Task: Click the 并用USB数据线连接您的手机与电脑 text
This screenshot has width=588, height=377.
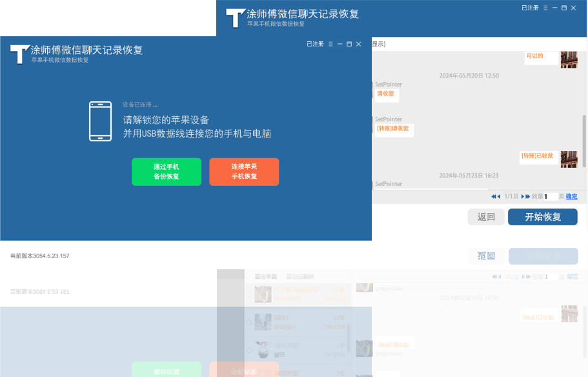Action: coord(197,134)
